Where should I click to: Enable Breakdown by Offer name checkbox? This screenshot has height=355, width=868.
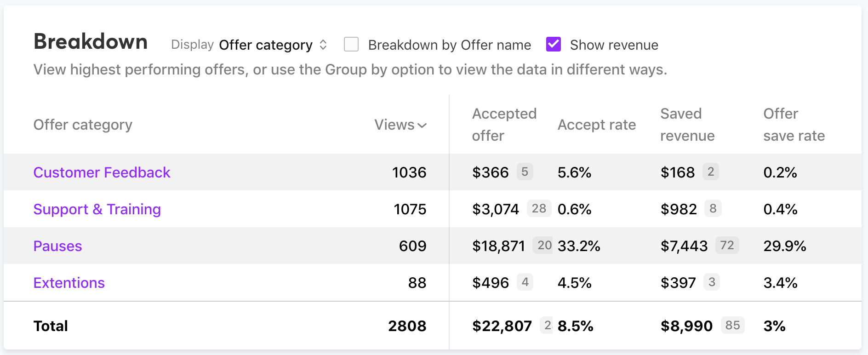point(351,45)
